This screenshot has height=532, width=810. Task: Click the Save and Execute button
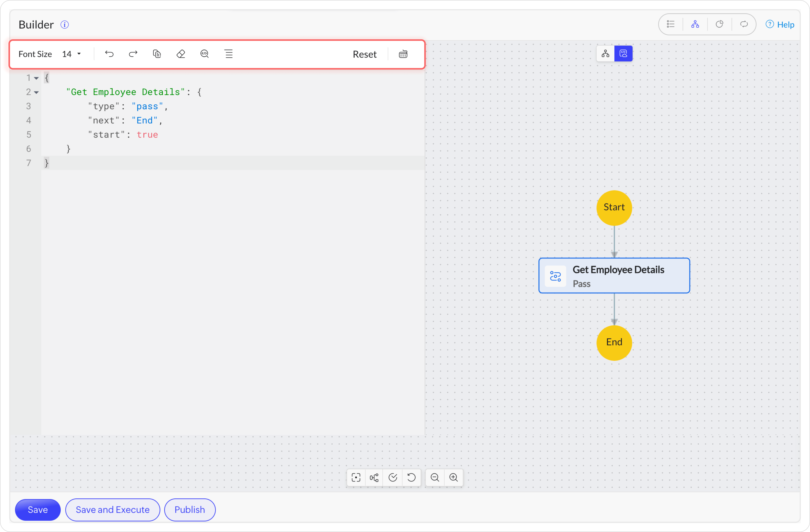113,510
